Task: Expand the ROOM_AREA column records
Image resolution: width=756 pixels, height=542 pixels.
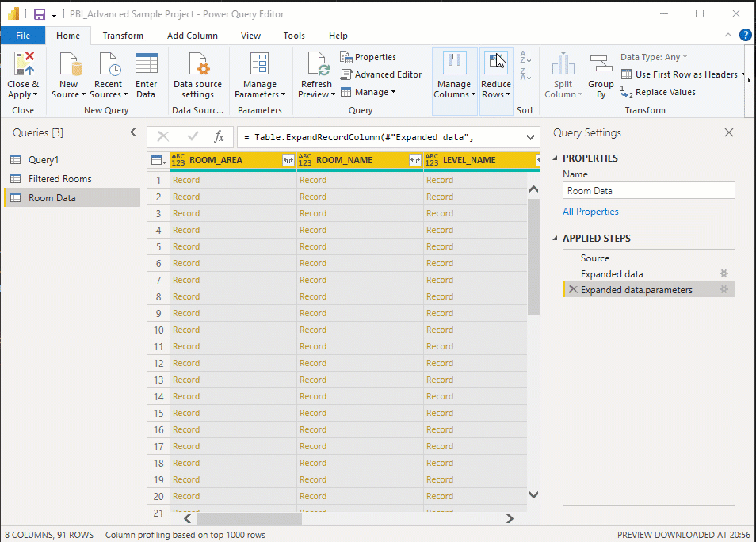Action: pos(288,160)
